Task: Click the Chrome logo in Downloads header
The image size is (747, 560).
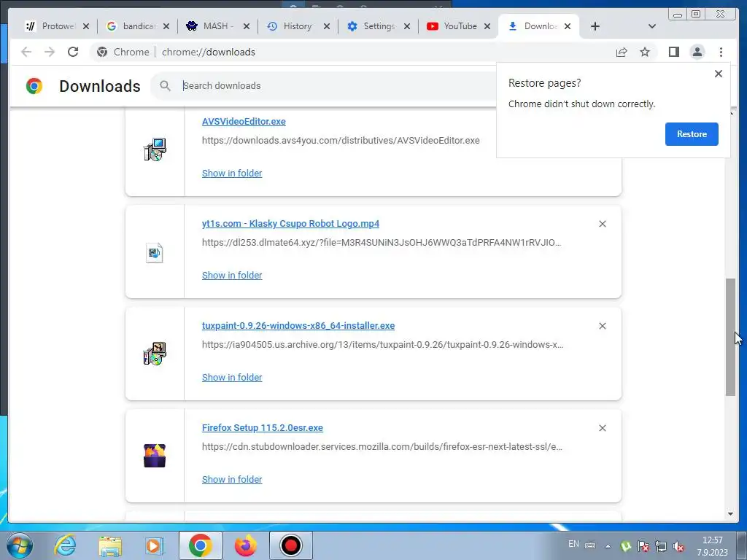Action: tap(34, 86)
